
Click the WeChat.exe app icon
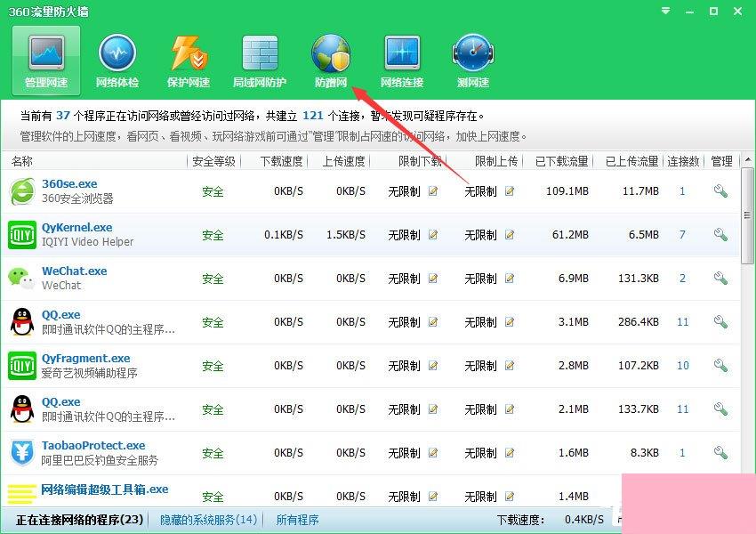tap(21, 279)
